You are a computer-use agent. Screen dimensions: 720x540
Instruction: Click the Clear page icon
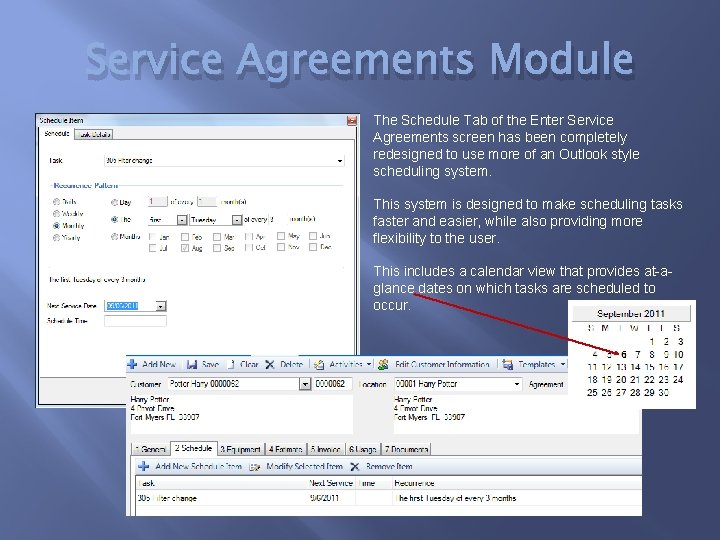pos(232,365)
